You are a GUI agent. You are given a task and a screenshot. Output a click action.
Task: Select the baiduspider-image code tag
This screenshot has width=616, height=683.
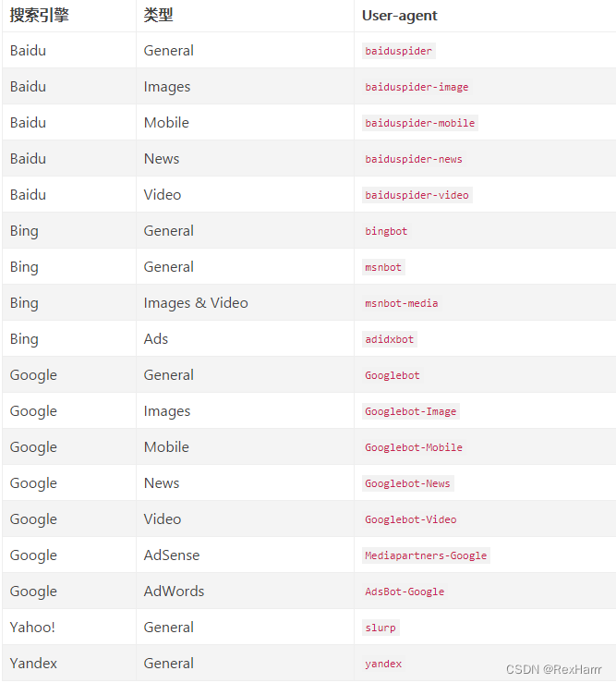coord(417,87)
